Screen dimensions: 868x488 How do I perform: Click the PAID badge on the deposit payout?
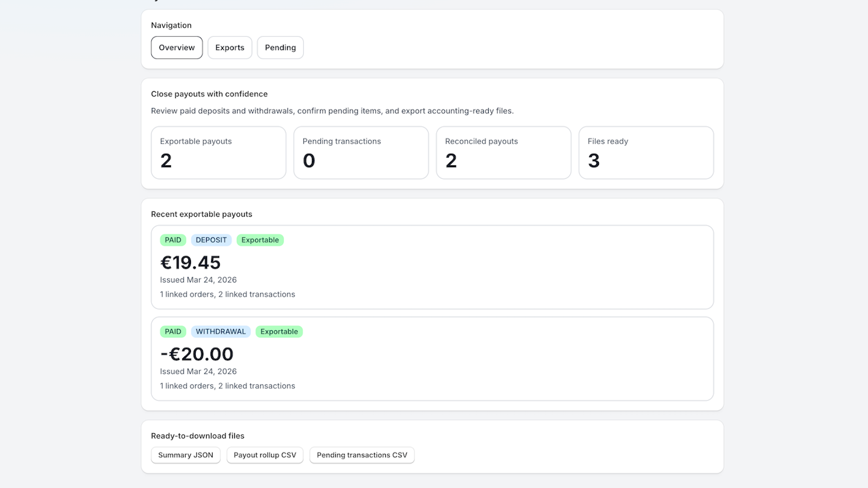pyautogui.click(x=173, y=240)
